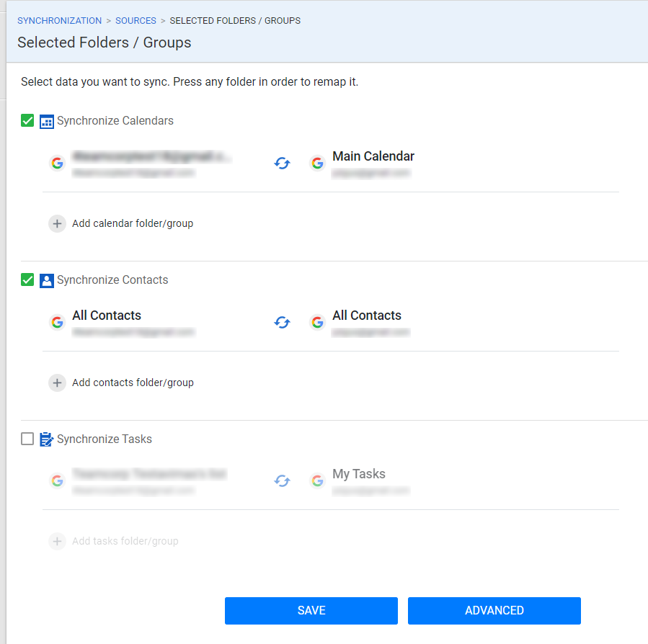Enable the Synchronize Tasks checkbox

(27, 439)
